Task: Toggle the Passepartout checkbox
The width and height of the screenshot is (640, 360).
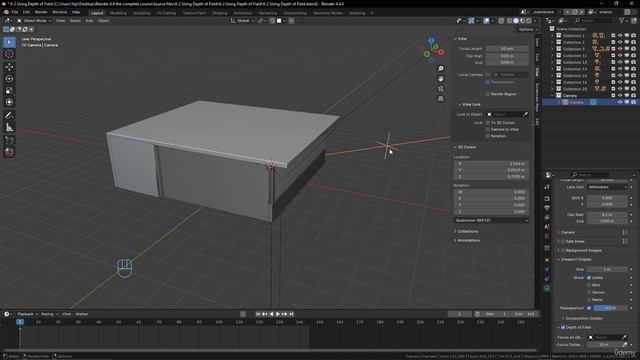Action: click(x=589, y=308)
